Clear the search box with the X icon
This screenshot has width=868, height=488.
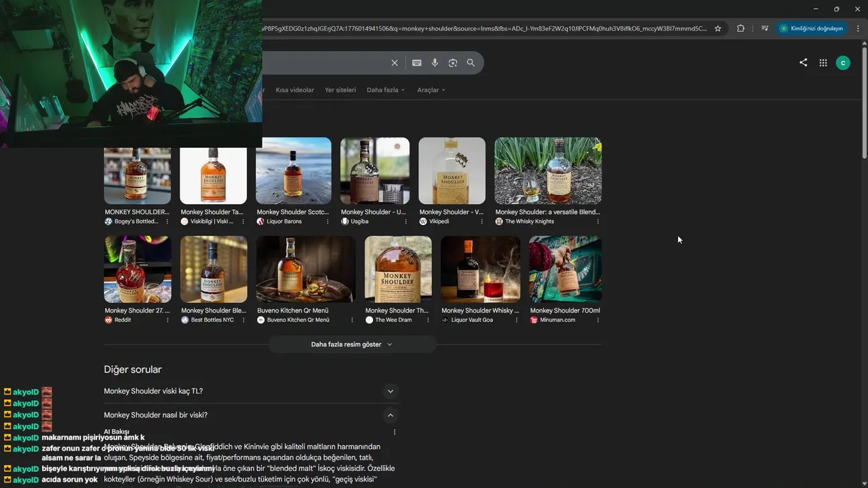coord(395,63)
